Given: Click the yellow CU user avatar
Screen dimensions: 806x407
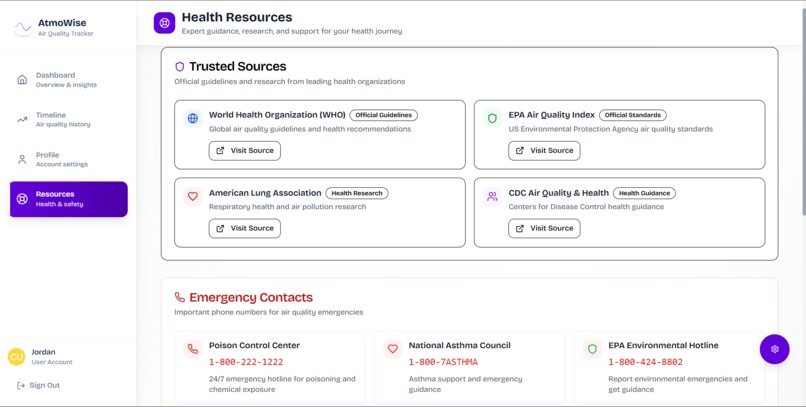Looking at the screenshot, I should click(16, 357).
